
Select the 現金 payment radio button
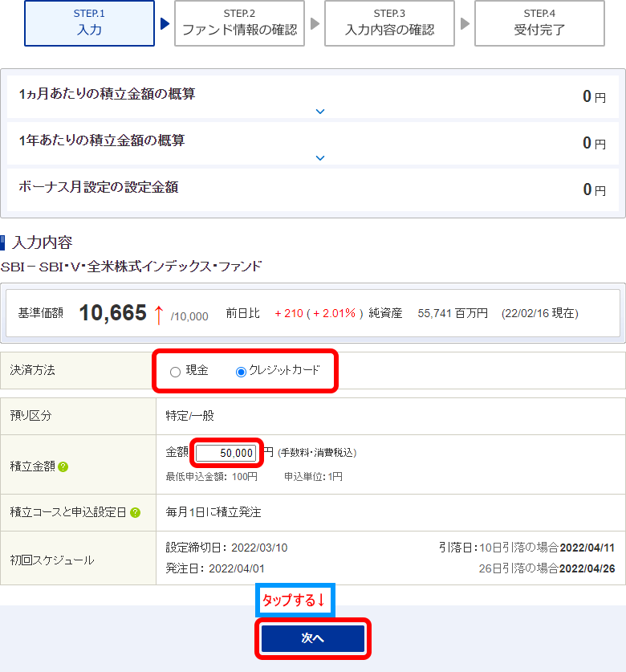tap(175, 372)
